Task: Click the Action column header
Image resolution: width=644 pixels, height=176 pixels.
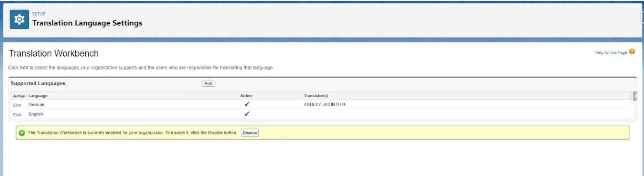Action: pos(19,96)
